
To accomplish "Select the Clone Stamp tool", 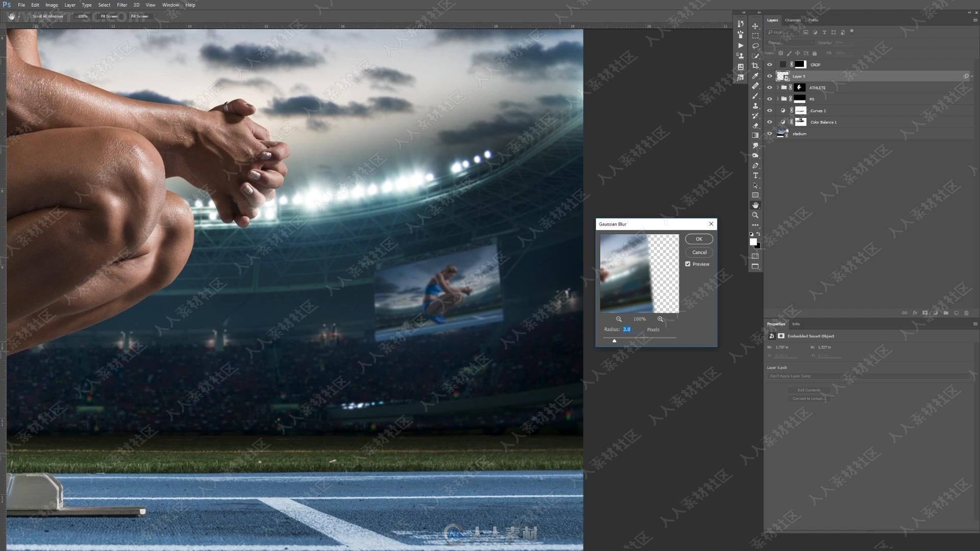I will pyautogui.click(x=755, y=106).
